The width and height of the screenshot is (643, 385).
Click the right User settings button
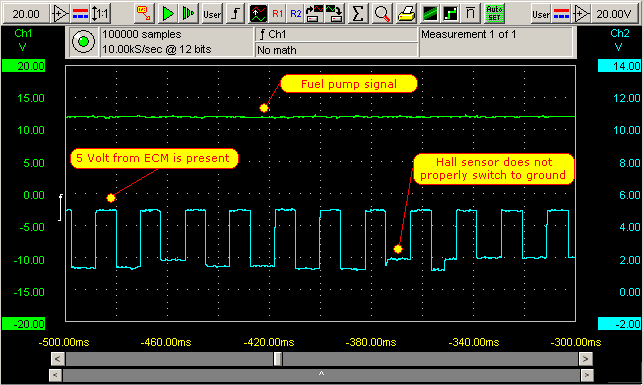click(541, 14)
